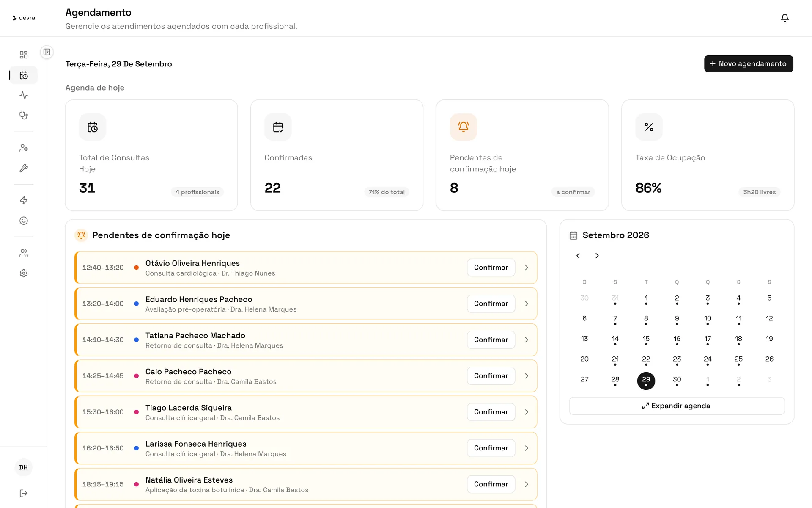
Task: Open the activity pulse sidebar icon
Action: pyautogui.click(x=24, y=95)
